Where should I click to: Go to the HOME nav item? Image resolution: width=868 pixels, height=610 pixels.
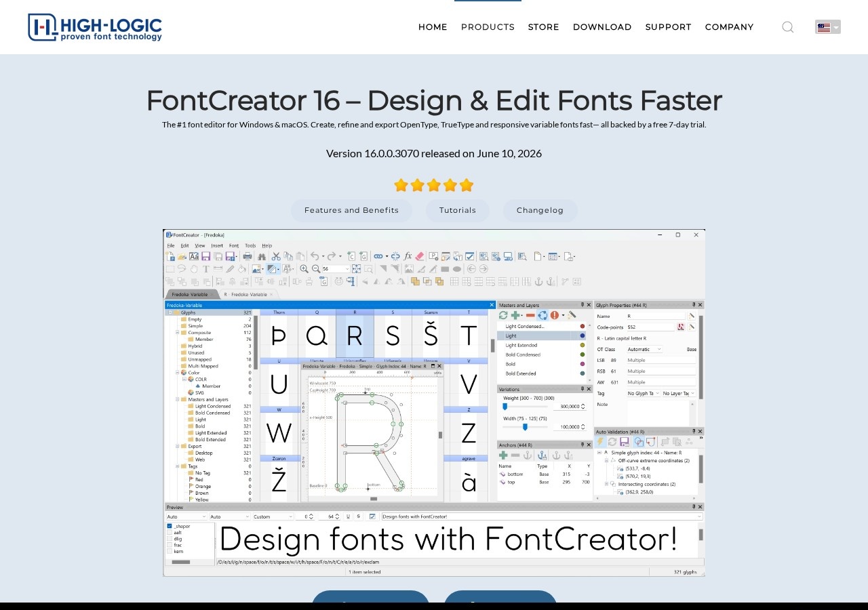tap(433, 27)
